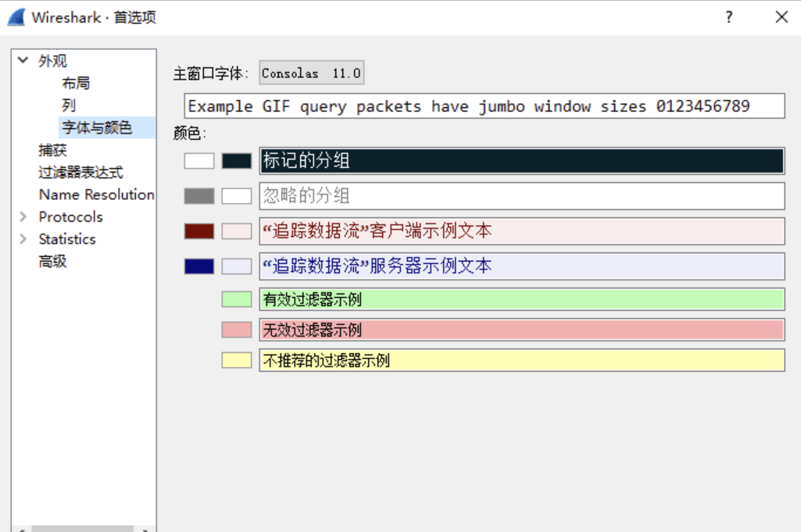
Task: Click the Consolas 11.0 font selector button
Action: point(311,72)
